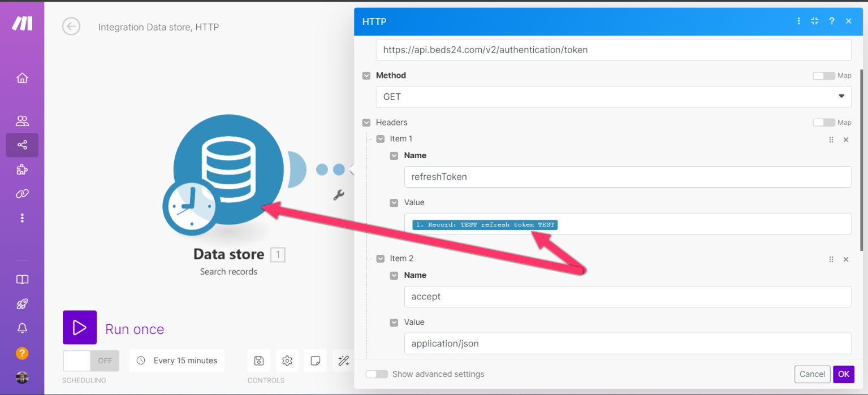
Task: Open the Notifications bell icon
Action: pos(22,328)
